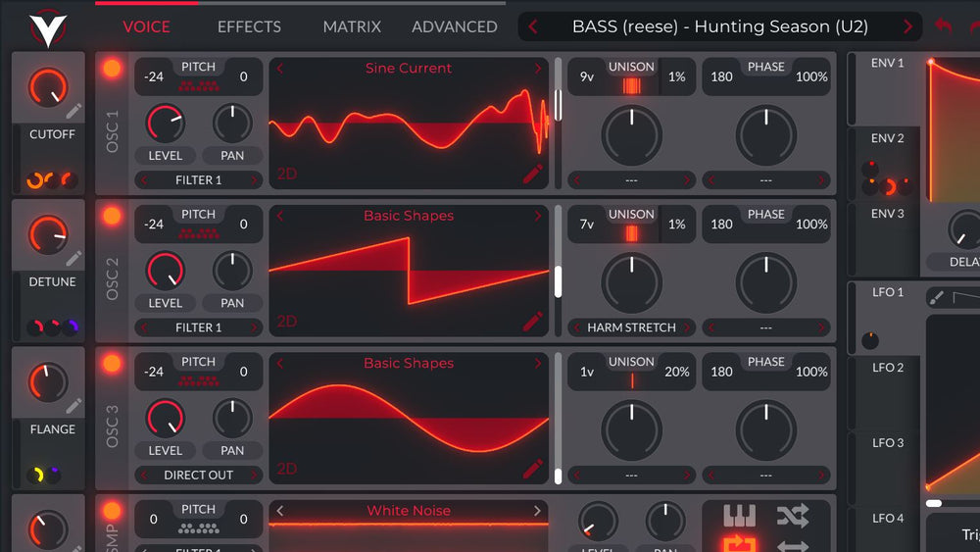Select the LFO 4 tab
980x552 pixels.
(x=888, y=519)
